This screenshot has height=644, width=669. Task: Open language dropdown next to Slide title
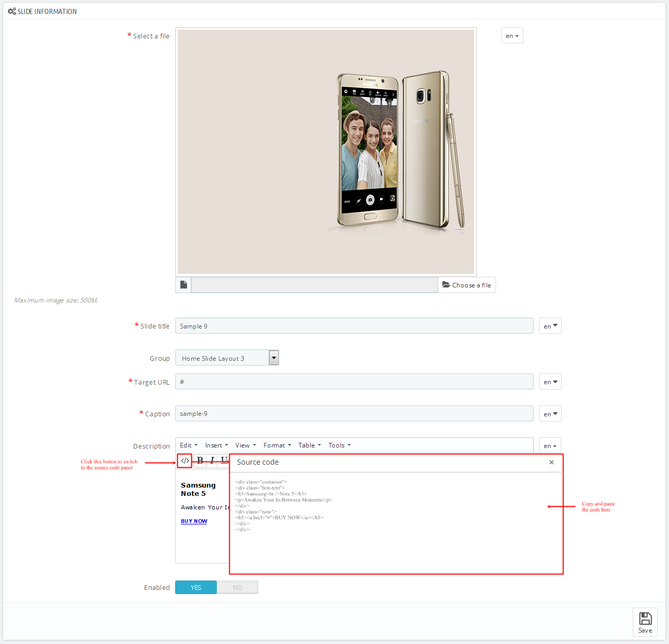[x=550, y=326]
